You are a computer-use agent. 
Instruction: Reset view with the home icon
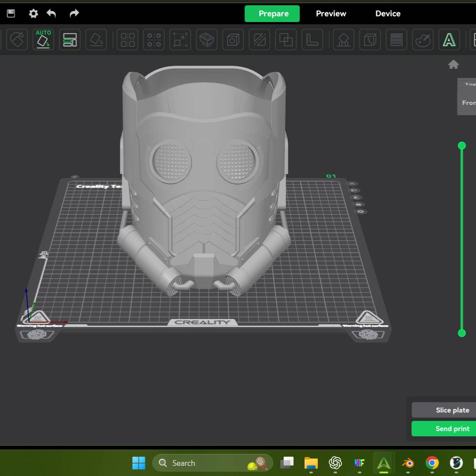[454, 64]
